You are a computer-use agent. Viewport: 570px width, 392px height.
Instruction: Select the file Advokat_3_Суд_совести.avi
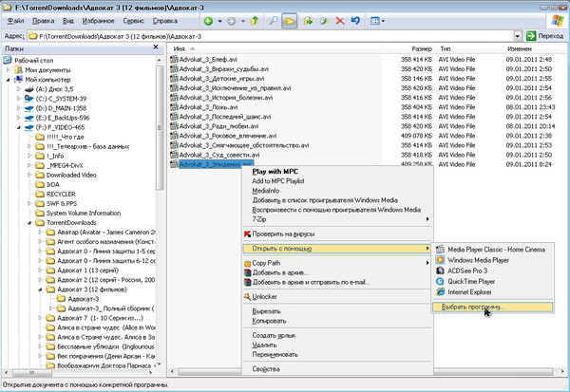click(219, 155)
